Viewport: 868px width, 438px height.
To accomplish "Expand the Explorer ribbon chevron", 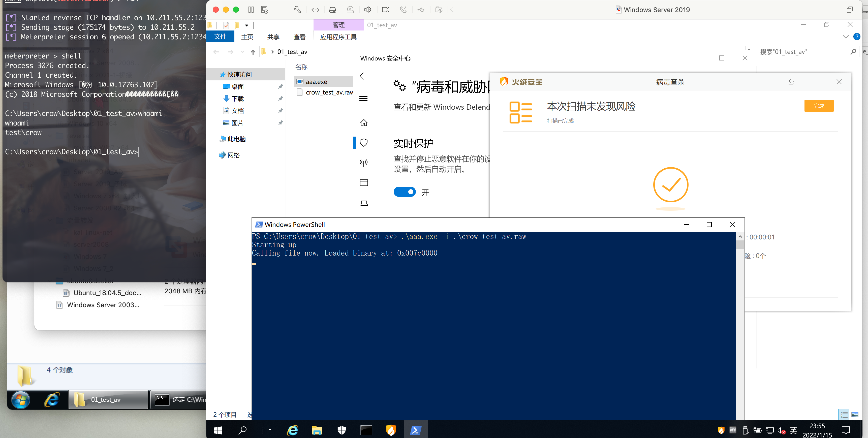I will (x=845, y=37).
